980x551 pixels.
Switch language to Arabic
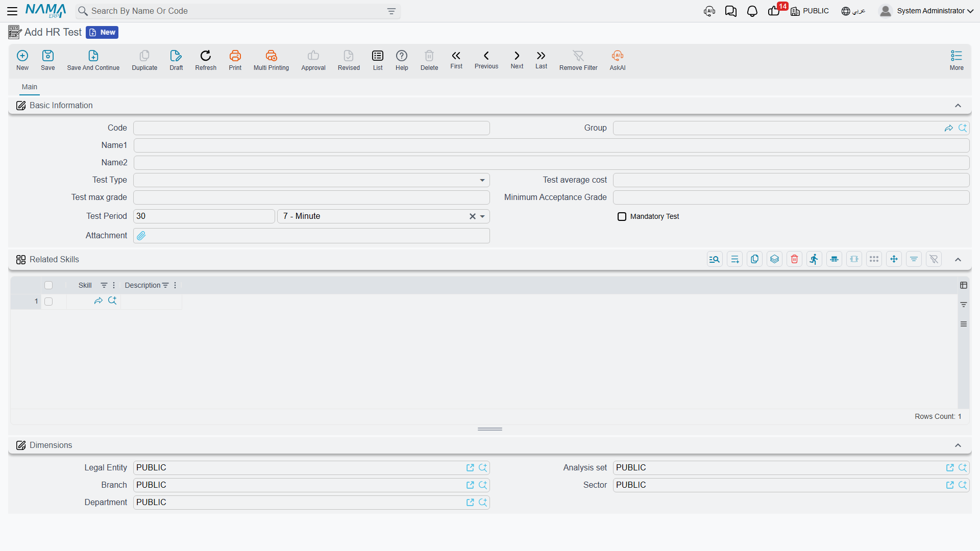(853, 11)
